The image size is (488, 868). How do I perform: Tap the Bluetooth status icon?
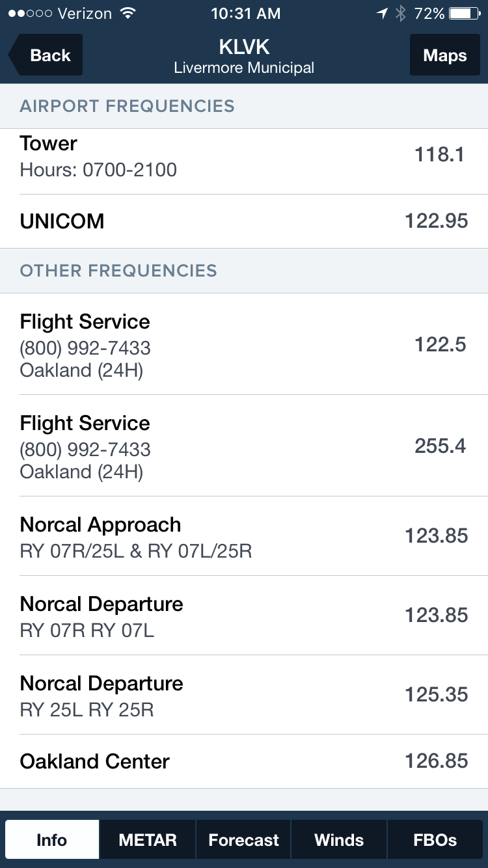(401, 14)
